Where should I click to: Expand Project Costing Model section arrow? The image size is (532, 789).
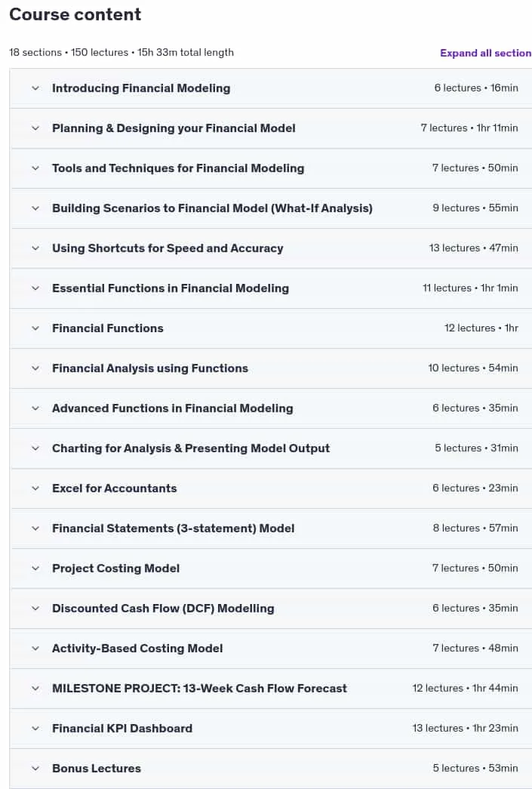tap(35, 568)
